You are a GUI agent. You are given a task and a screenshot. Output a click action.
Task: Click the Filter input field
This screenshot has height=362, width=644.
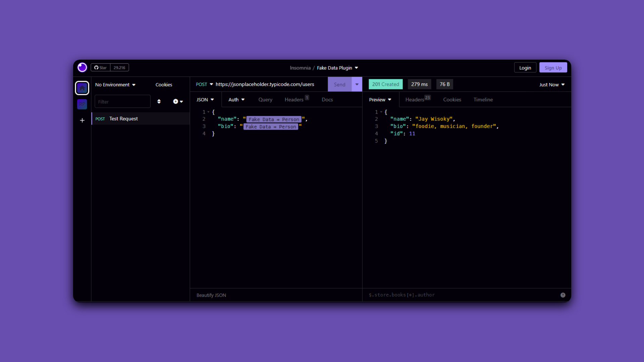(122, 102)
